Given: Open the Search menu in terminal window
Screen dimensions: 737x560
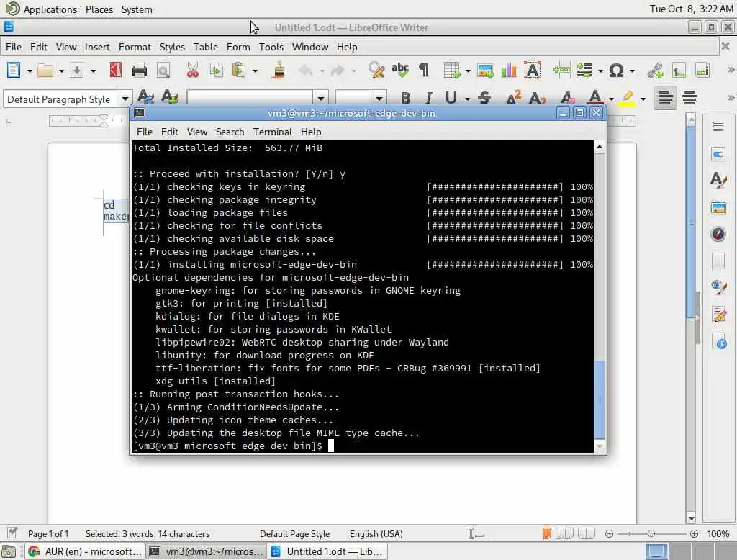Looking at the screenshot, I should tap(230, 132).
